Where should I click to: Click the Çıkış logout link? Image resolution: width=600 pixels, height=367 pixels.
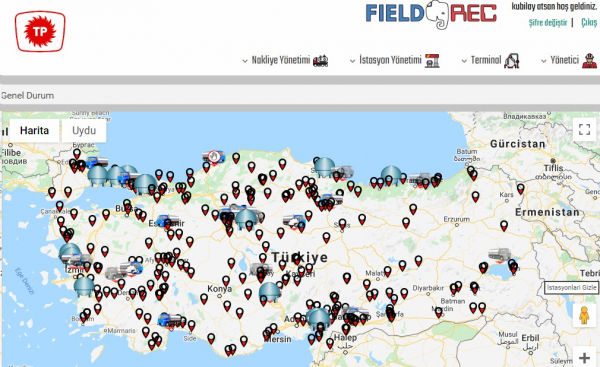click(x=589, y=23)
